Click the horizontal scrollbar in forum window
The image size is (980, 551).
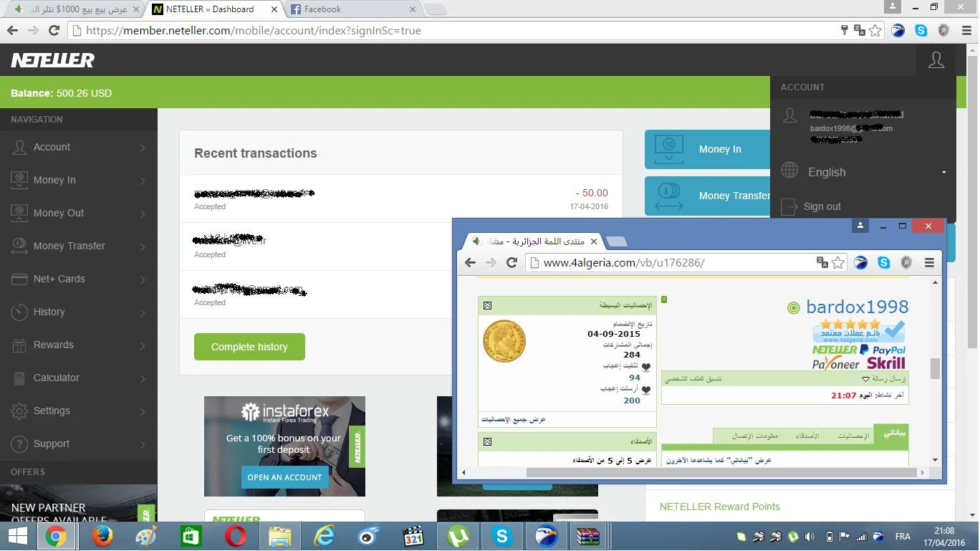point(721,472)
